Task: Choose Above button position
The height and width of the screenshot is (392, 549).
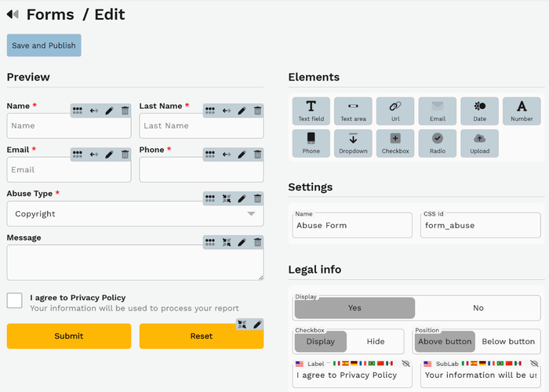Action: click(445, 342)
